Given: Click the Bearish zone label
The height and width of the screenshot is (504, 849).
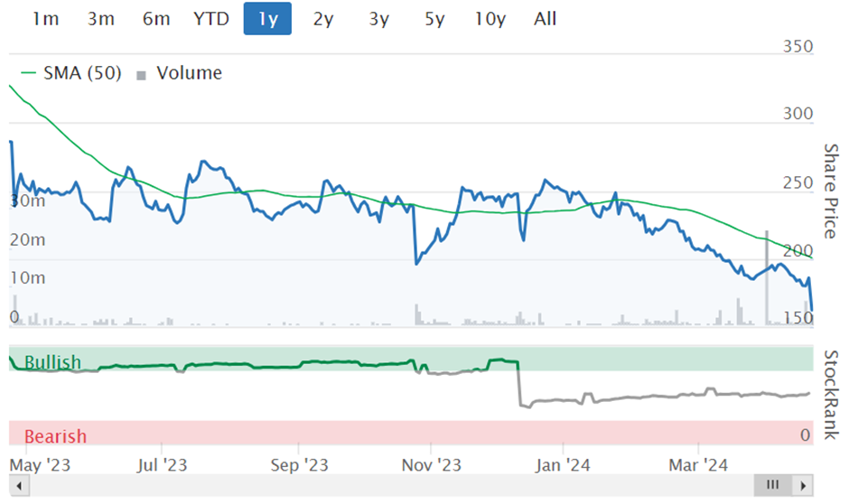Looking at the screenshot, I should [x=55, y=436].
